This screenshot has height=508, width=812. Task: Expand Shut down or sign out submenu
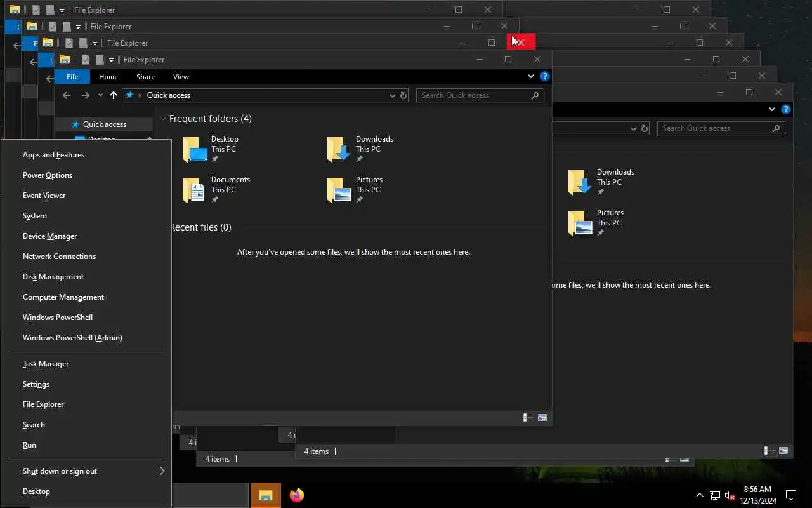[x=86, y=471]
